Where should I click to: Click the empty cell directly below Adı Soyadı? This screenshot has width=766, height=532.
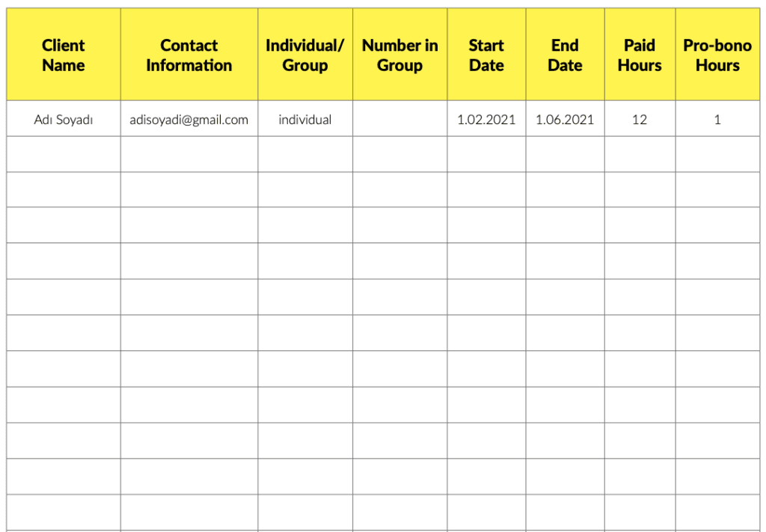coord(64,154)
